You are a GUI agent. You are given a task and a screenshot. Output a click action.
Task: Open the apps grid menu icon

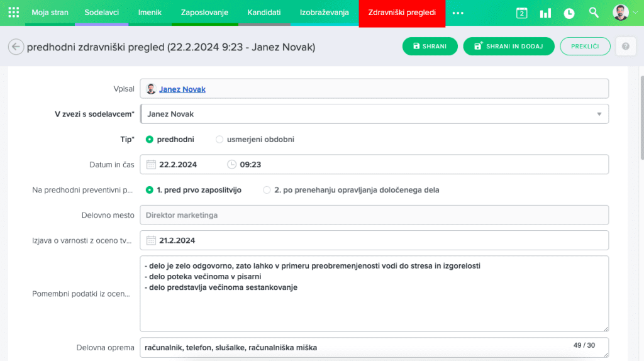13,13
